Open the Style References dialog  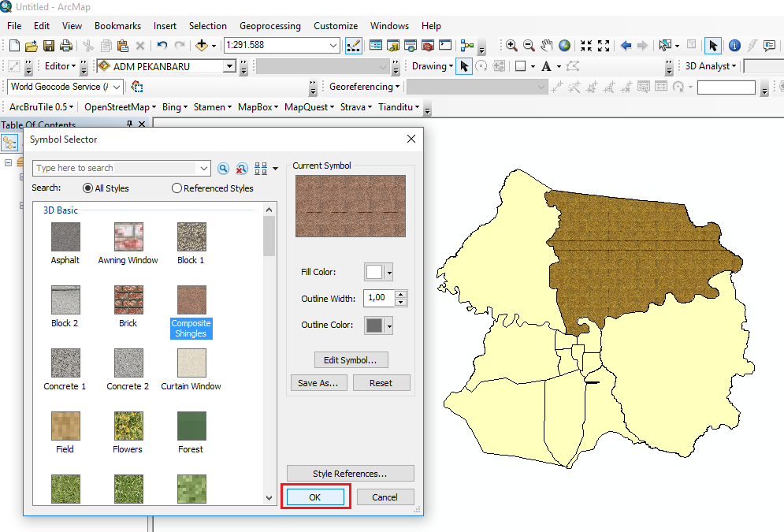click(349, 473)
